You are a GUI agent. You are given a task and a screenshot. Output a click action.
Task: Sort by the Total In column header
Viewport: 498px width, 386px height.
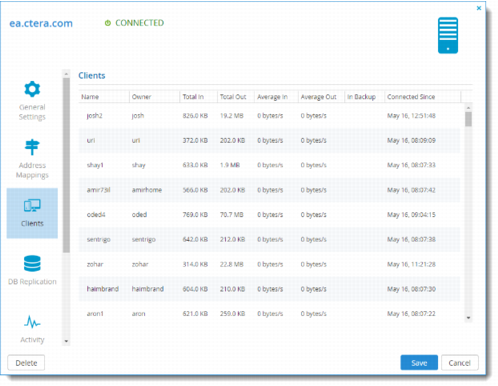[x=198, y=97]
